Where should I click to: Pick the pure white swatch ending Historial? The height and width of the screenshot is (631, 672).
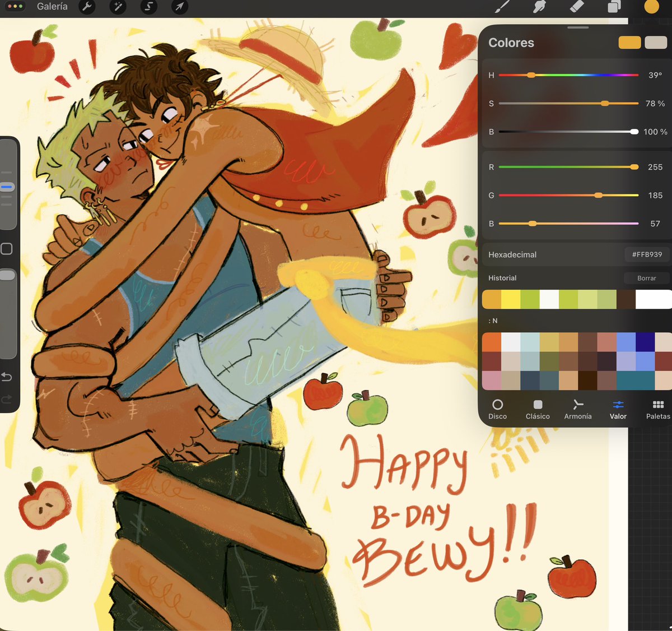654,299
